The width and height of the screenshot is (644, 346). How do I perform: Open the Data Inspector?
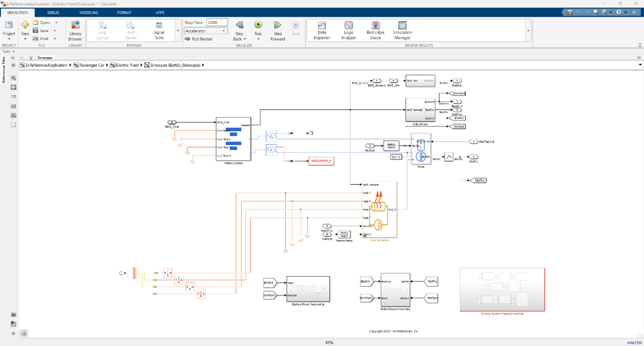pyautogui.click(x=322, y=30)
